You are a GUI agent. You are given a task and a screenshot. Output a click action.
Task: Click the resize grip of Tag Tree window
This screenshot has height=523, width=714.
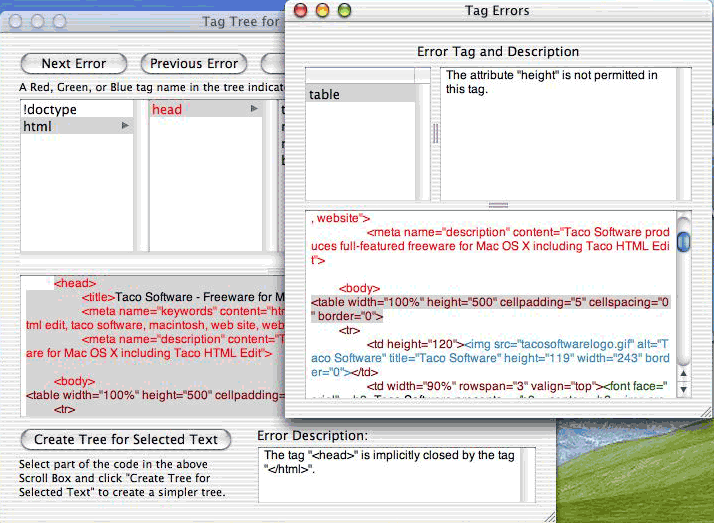coord(550,516)
